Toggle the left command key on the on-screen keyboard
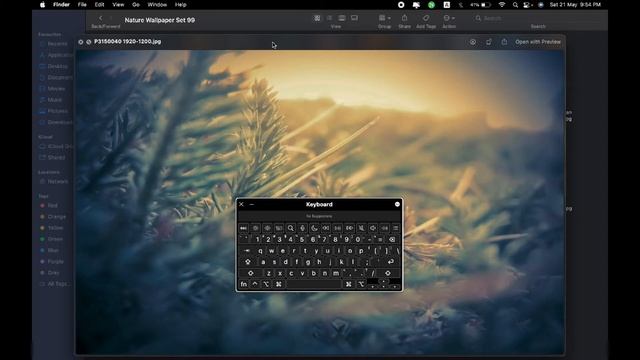 click(279, 284)
